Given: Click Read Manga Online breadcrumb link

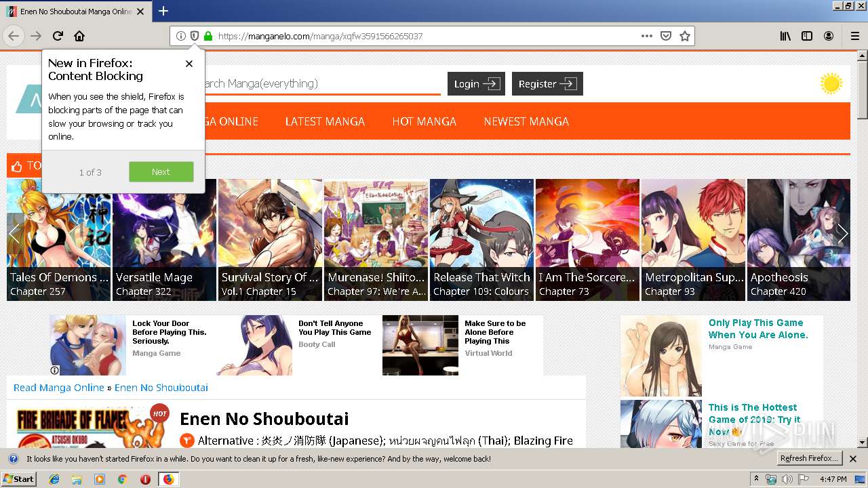Looking at the screenshot, I should [x=59, y=388].
